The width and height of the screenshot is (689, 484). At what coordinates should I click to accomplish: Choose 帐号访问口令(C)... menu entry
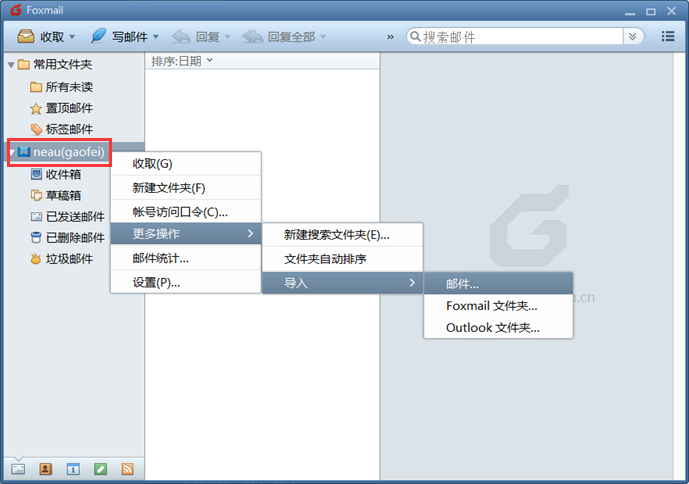[186, 212]
